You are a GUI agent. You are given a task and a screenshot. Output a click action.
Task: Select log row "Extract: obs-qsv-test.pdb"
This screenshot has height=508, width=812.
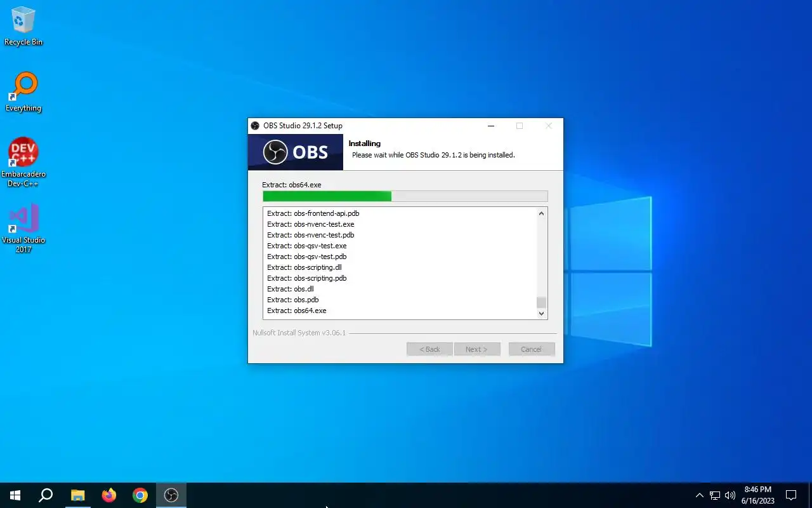(x=400, y=257)
